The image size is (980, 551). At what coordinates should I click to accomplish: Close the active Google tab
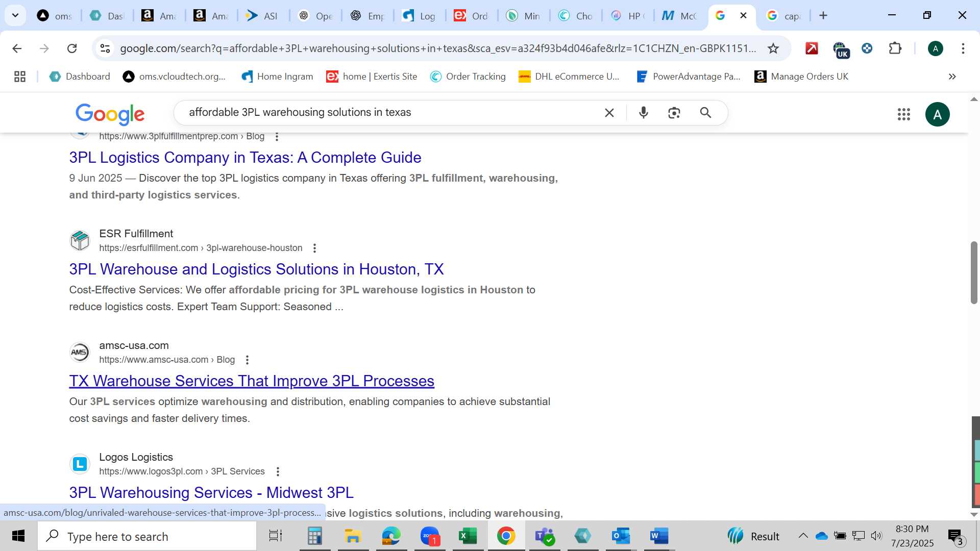point(744,16)
